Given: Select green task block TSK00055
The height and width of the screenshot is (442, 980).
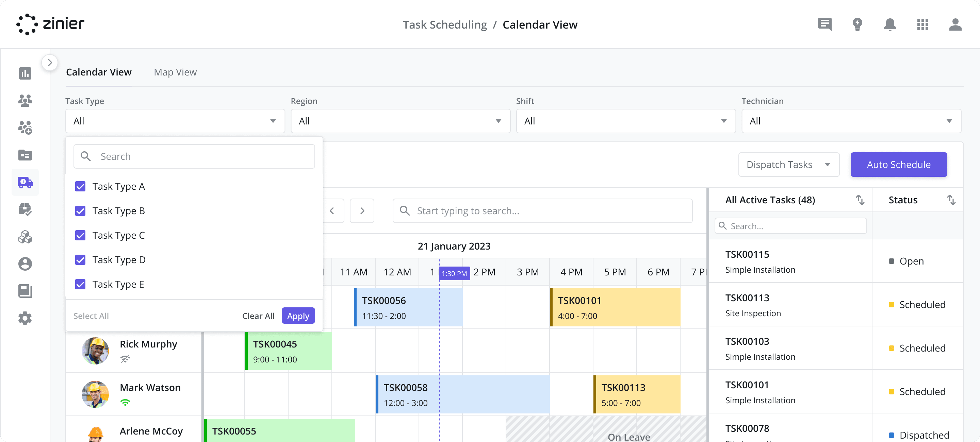Looking at the screenshot, I should coord(280,430).
